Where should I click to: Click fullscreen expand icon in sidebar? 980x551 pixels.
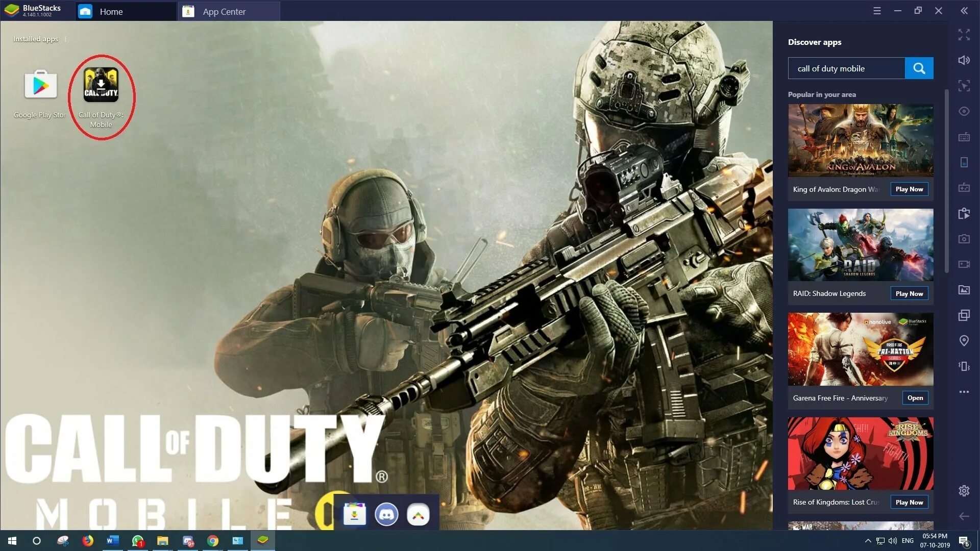tap(964, 35)
